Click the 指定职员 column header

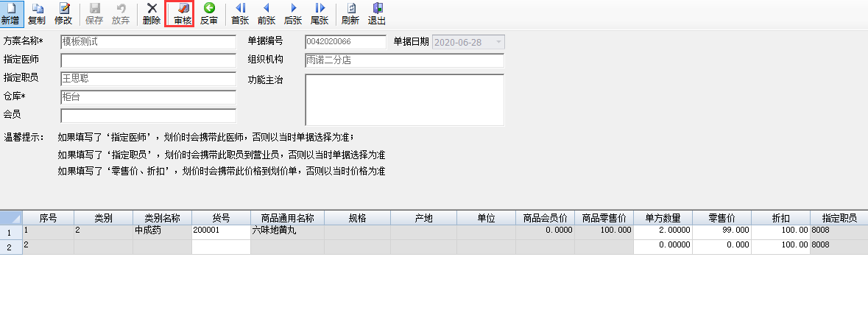pos(839,217)
